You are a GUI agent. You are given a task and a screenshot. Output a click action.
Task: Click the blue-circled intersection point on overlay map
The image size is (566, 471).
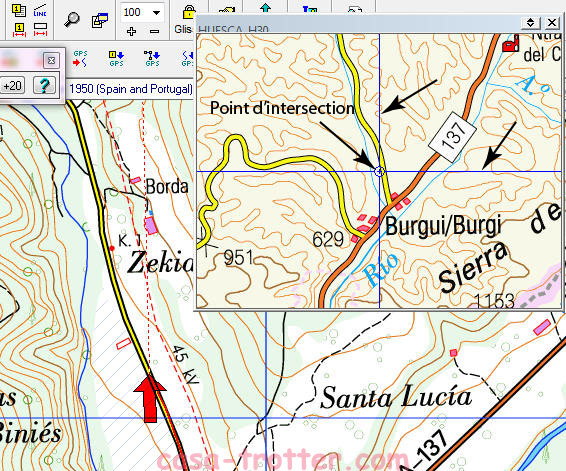(379, 171)
